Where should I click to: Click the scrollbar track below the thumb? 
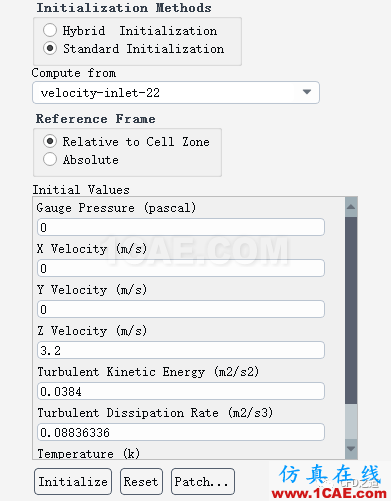(351, 422)
